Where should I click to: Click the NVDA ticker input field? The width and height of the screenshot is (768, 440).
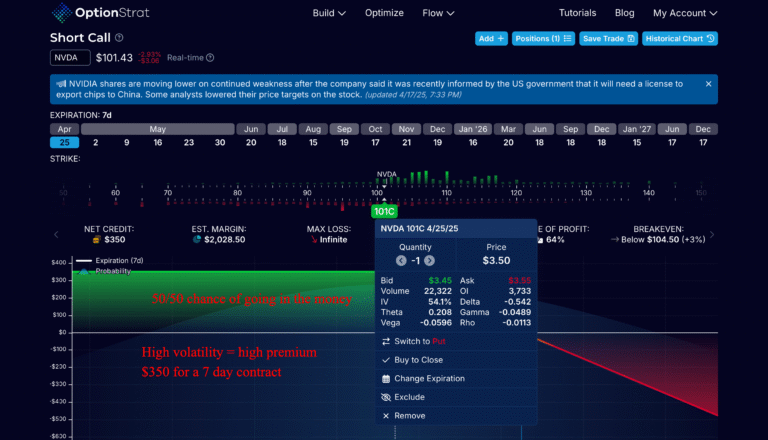tap(70, 58)
